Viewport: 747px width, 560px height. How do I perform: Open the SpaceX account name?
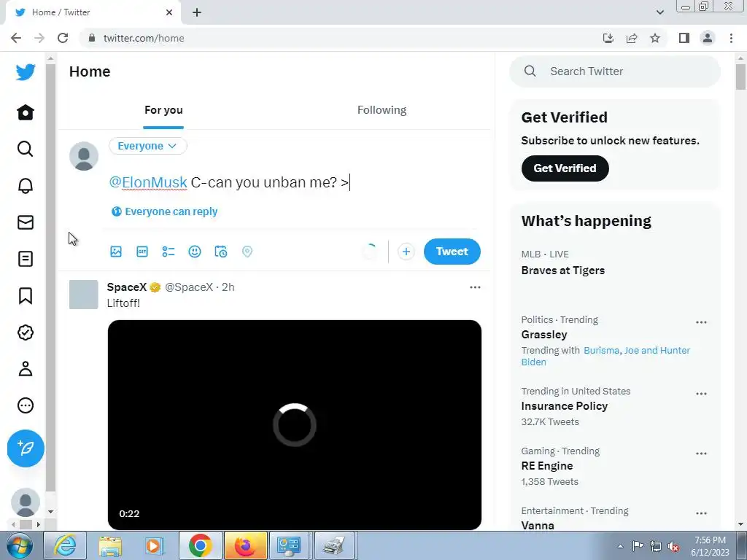(x=127, y=287)
